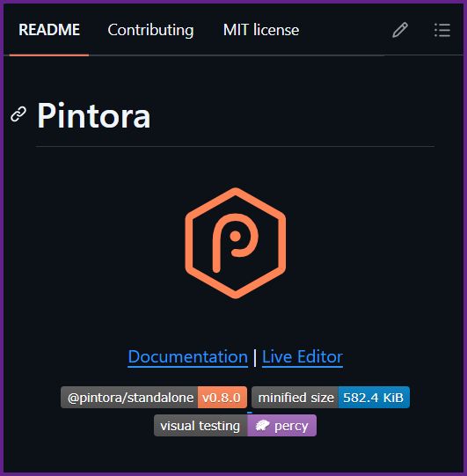Click the pencil edit file icon
467x476 pixels.
400,30
